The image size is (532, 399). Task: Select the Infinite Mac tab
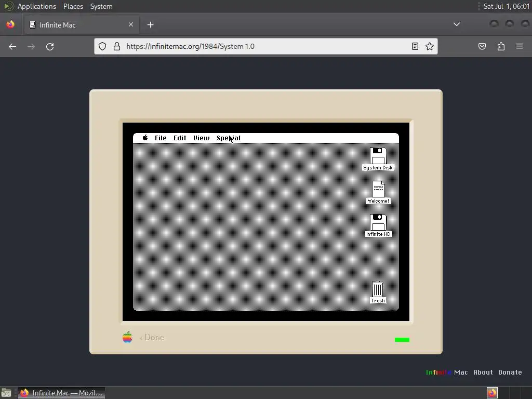pos(82,25)
